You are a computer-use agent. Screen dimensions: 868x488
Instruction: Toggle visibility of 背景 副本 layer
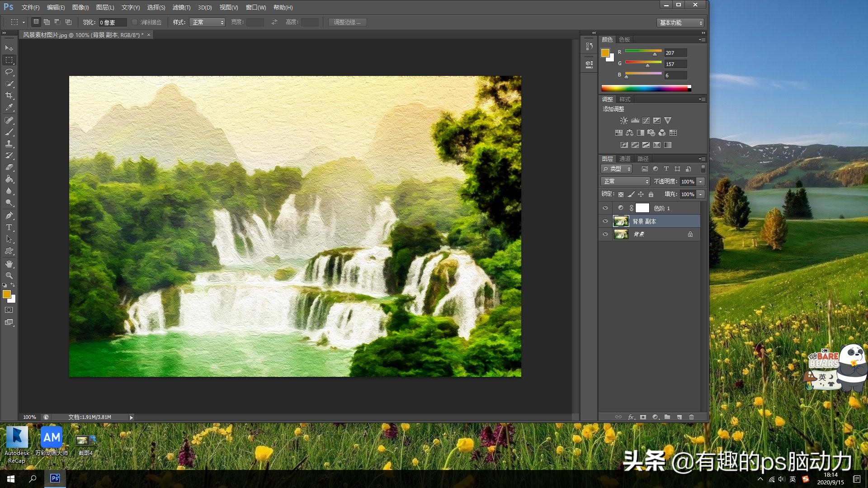(x=605, y=221)
